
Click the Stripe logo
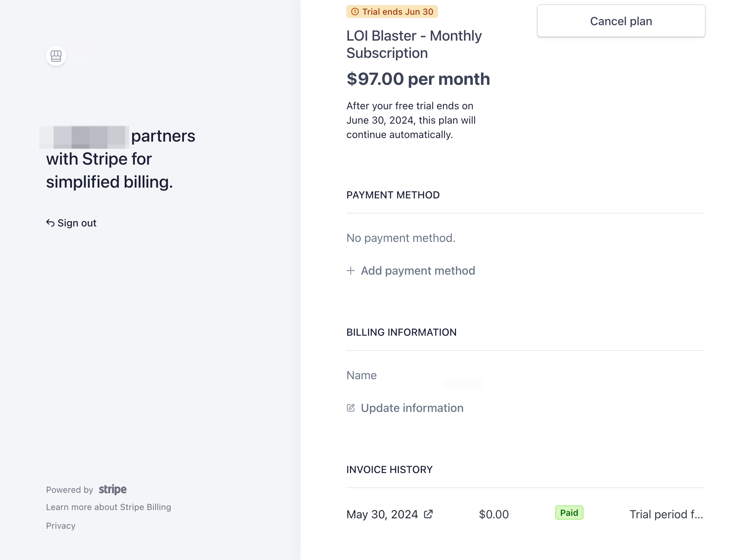[112, 490]
